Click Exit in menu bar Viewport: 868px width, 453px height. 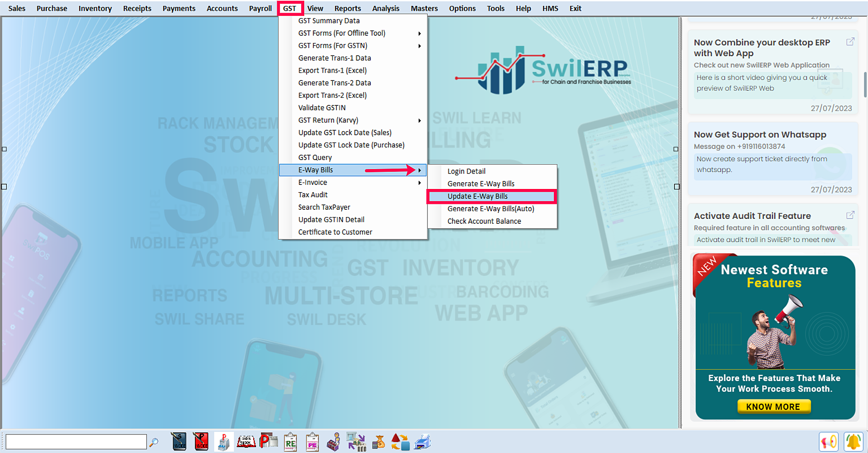pyautogui.click(x=575, y=8)
